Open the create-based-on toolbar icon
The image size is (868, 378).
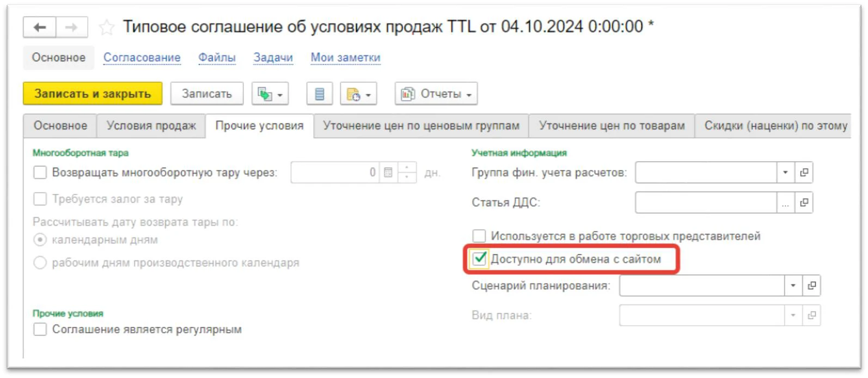point(270,94)
